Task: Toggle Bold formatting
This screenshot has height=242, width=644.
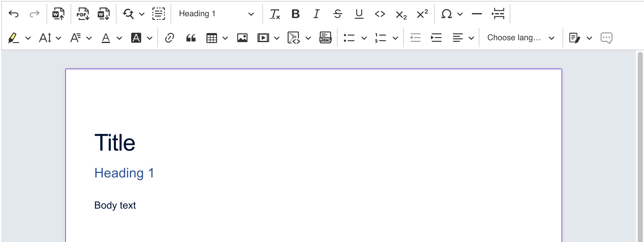Action: tap(295, 14)
